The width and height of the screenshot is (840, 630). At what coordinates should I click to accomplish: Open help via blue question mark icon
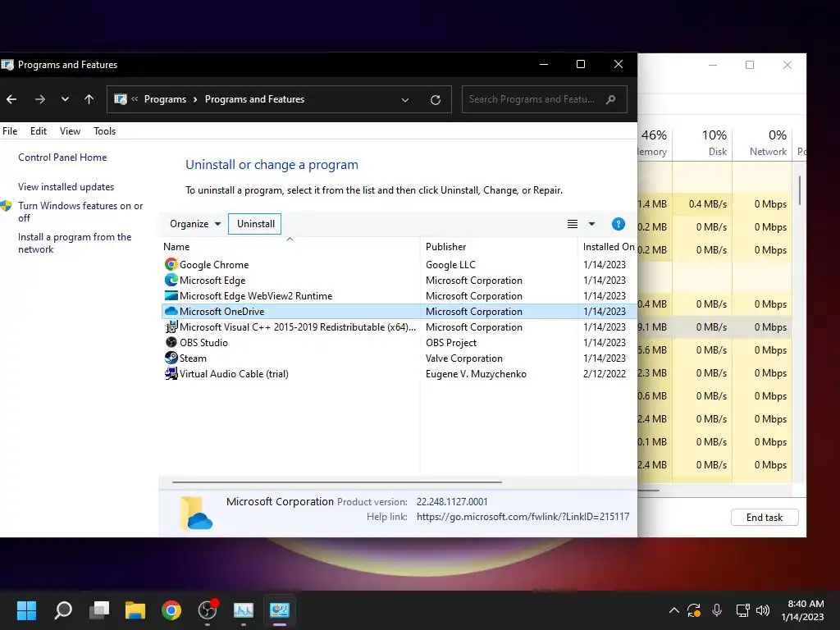pos(618,224)
